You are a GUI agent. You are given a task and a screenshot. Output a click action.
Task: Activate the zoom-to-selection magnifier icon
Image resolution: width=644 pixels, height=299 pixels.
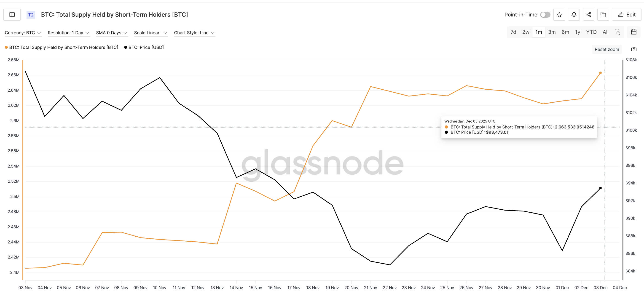pos(617,32)
